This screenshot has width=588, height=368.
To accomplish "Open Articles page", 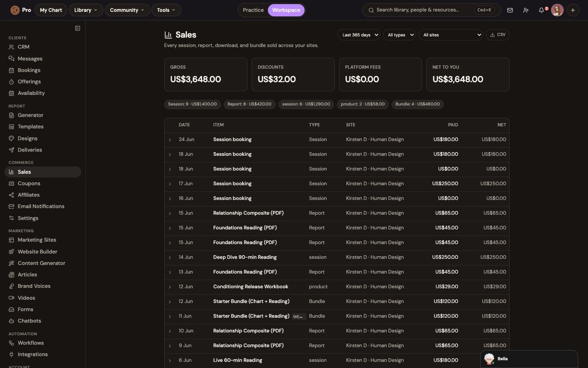I will (42, 274).
